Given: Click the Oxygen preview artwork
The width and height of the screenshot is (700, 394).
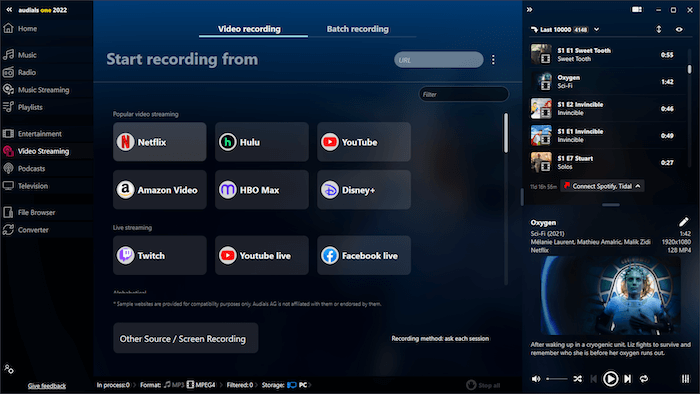Looking at the screenshot, I should 610,295.
